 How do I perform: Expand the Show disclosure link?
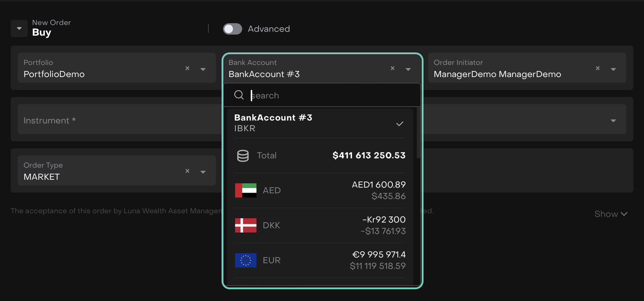[x=611, y=214]
